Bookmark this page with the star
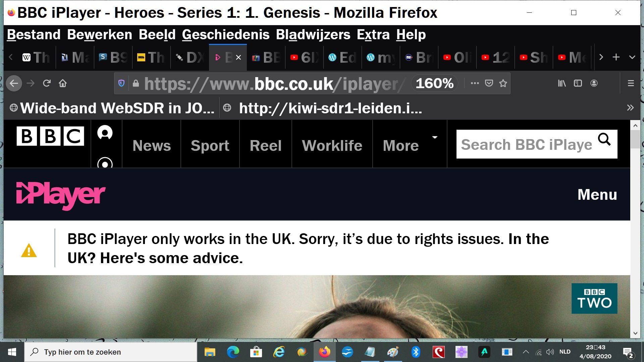This screenshot has width=644, height=362. coord(503,83)
